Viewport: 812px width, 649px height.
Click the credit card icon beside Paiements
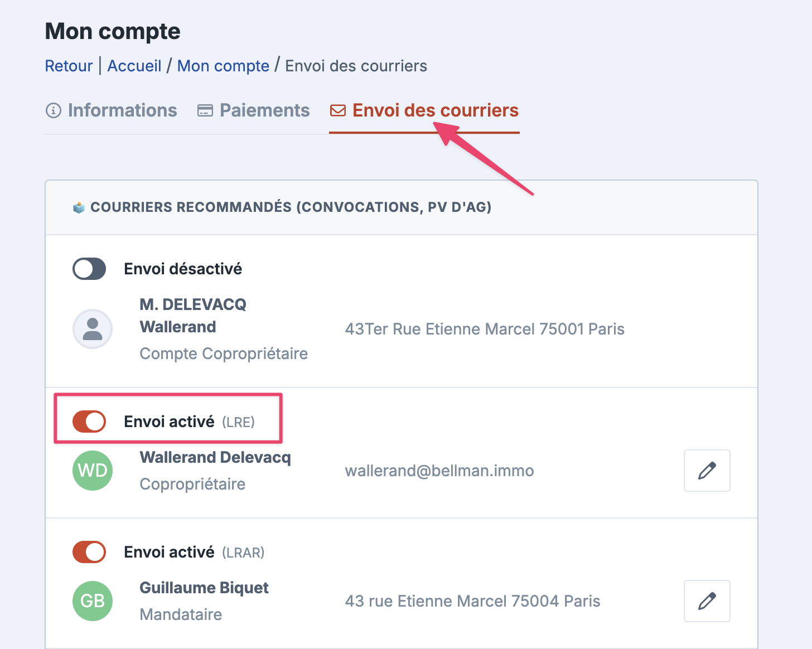[205, 111]
